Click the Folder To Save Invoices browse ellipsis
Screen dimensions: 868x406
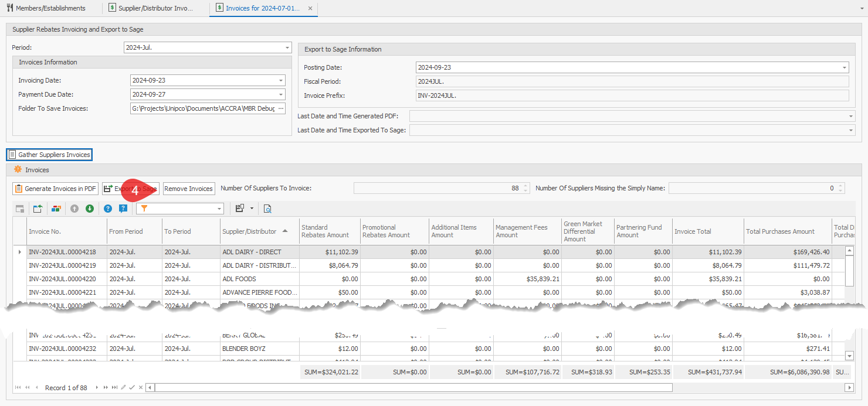coord(282,108)
